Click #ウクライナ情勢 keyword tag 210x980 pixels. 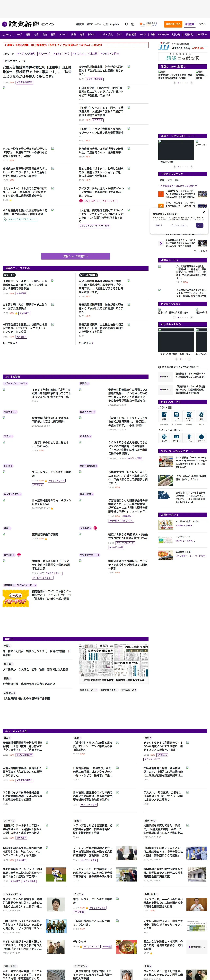click(110, 54)
